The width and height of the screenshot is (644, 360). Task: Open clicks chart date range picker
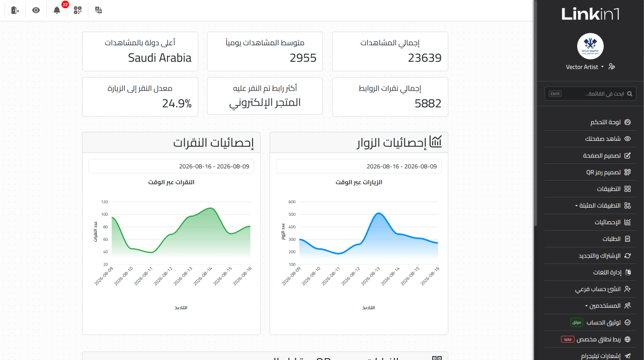pos(171,166)
